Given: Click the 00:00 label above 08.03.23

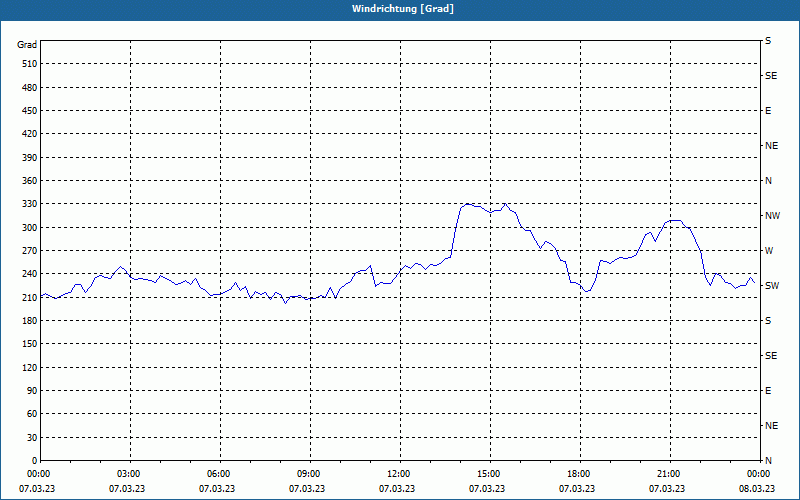Looking at the screenshot, I should 758,474.
